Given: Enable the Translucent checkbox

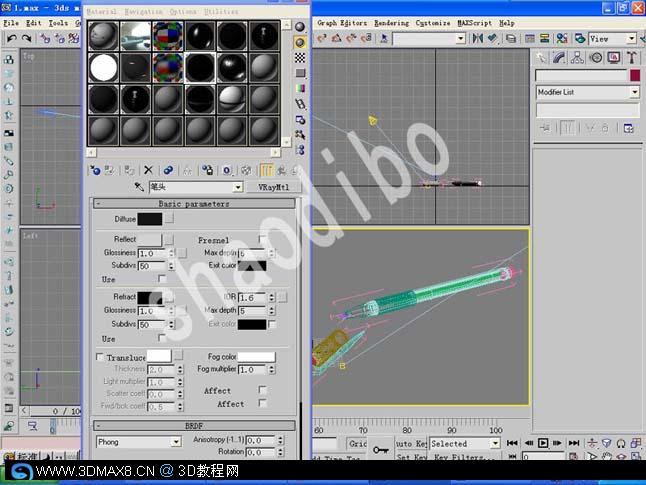Looking at the screenshot, I should click(100, 357).
